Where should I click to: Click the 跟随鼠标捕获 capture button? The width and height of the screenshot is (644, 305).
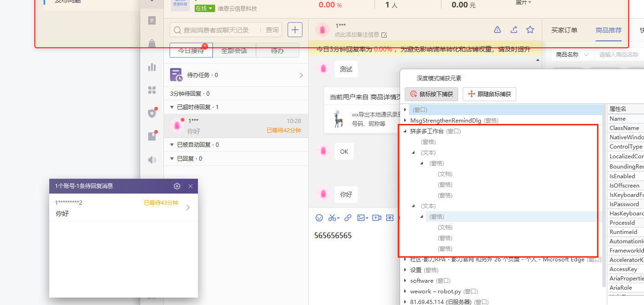tap(489, 94)
